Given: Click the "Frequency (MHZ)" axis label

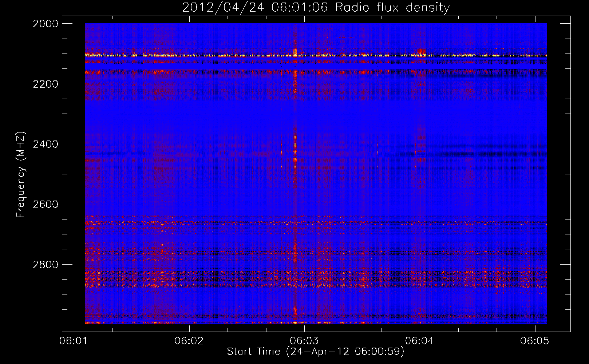Looking at the screenshot, I should click(21, 175).
